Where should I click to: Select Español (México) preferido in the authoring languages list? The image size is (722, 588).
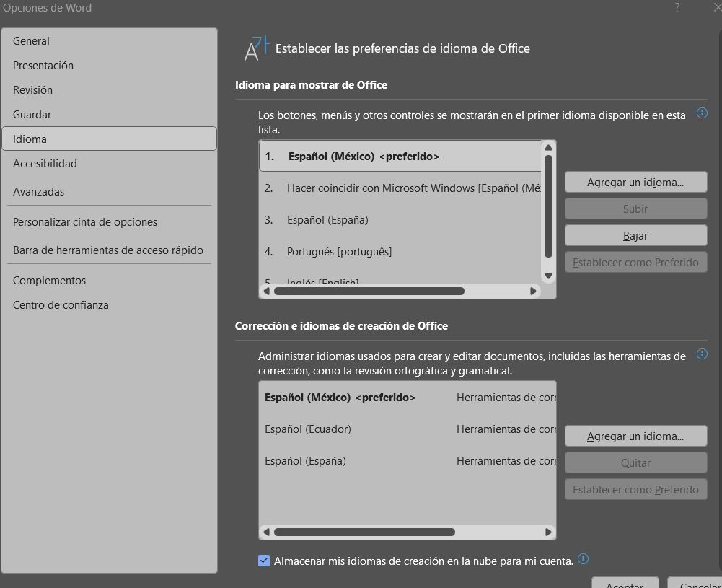[408, 398]
